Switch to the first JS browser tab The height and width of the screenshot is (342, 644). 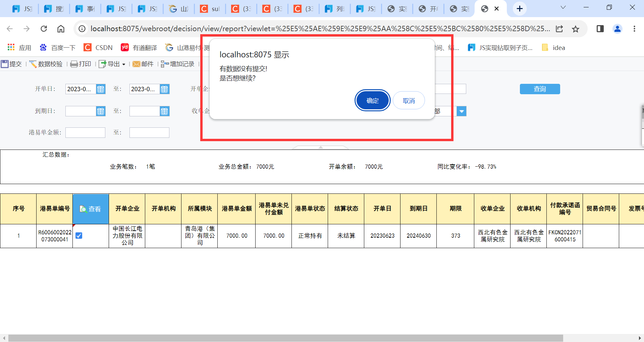point(22,9)
